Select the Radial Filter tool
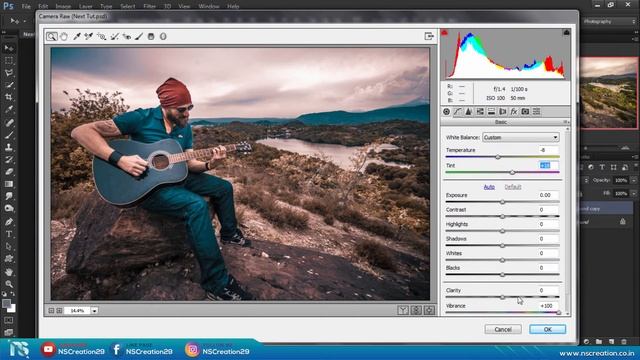The height and width of the screenshot is (360, 640). [163, 36]
